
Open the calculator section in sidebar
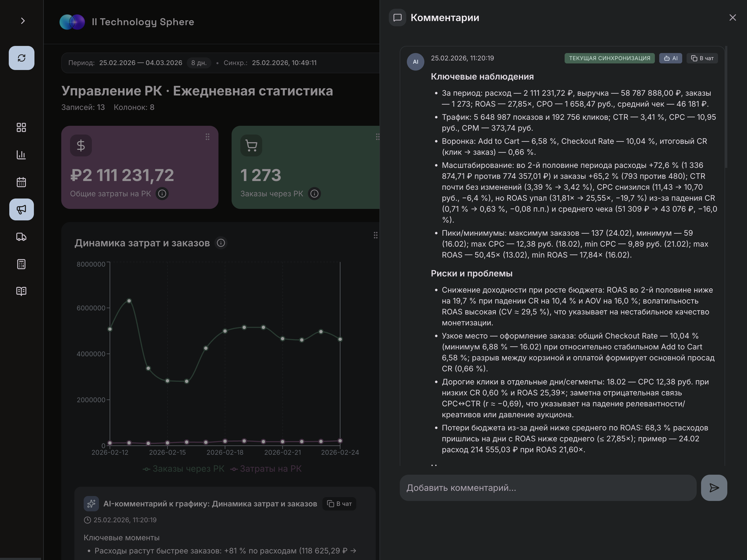[x=21, y=264]
